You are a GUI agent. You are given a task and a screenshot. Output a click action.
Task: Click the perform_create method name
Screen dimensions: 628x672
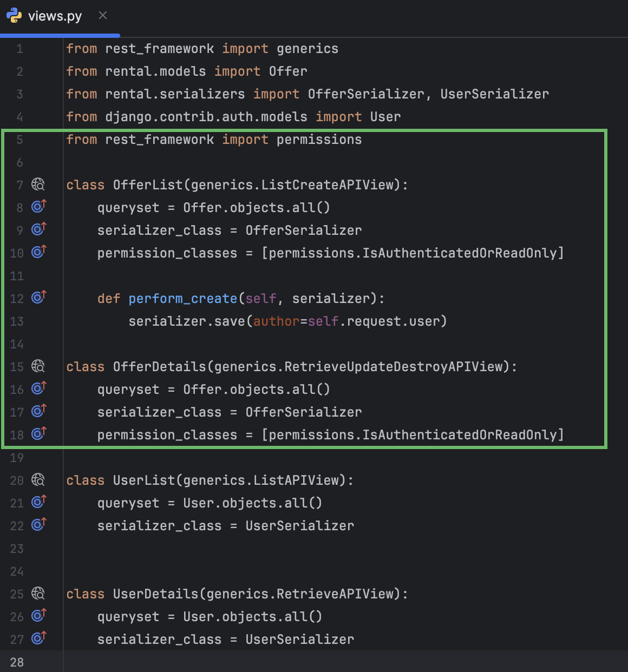point(182,299)
